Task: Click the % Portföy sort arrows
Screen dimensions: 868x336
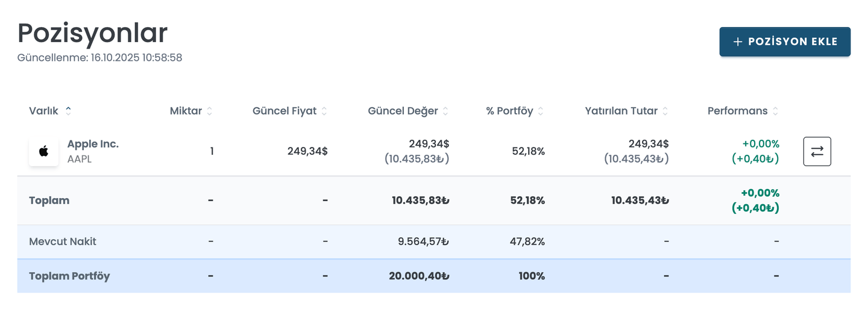Action: (541, 111)
